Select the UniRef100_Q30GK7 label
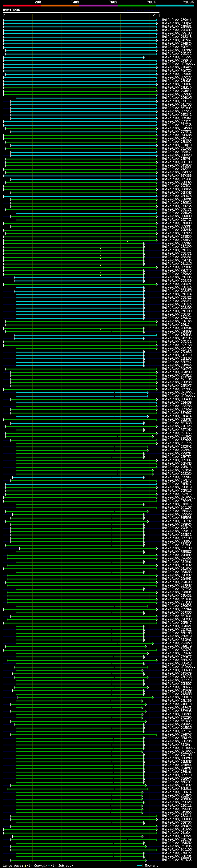The height and width of the screenshot is (868, 197). (176, 318)
